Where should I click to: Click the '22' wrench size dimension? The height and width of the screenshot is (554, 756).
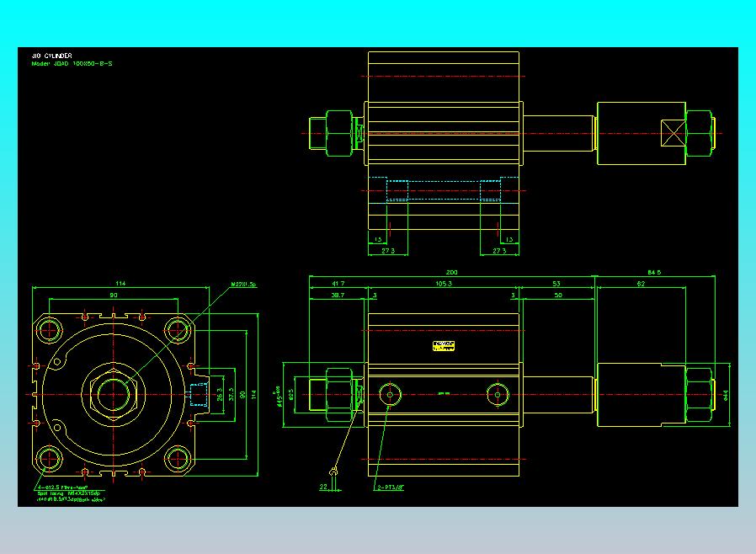[x=323, y=487]
